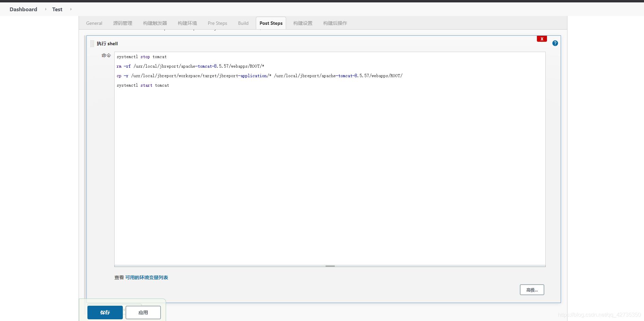This screenshot has width=644, height=321.
Task: Click the 'cp -r' command line
Action: click(x=260, y=76)
